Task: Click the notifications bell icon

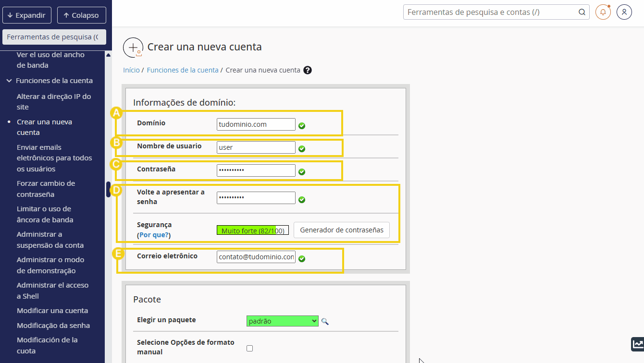Action: tap(603, 12)
